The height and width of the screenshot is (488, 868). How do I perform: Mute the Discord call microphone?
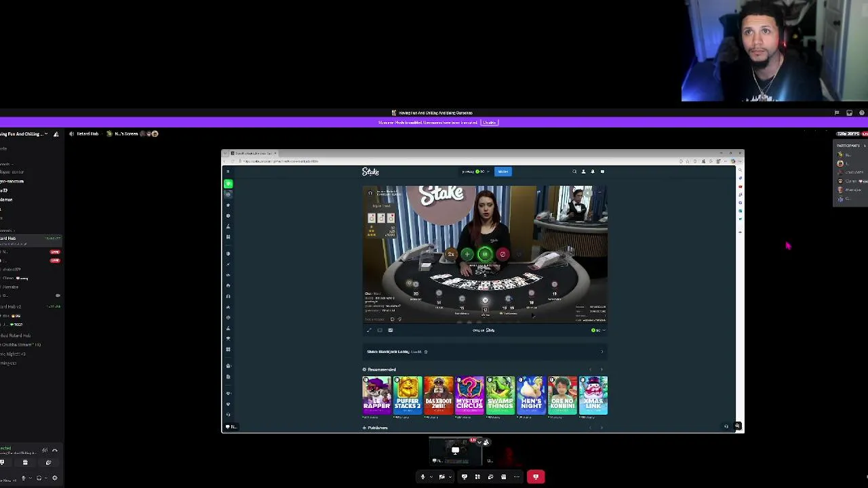422,476
